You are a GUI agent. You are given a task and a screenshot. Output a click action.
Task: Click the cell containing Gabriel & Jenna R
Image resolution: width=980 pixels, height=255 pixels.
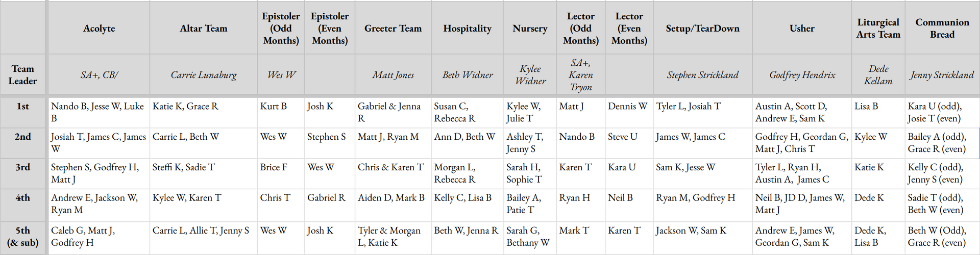pyautogui.click(x=393, y=112)
